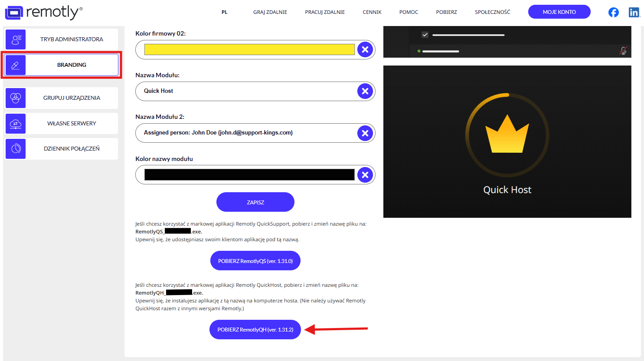
Task: Open the Facebook page icon
Action: pyautogui.click(x=613, y=12)
